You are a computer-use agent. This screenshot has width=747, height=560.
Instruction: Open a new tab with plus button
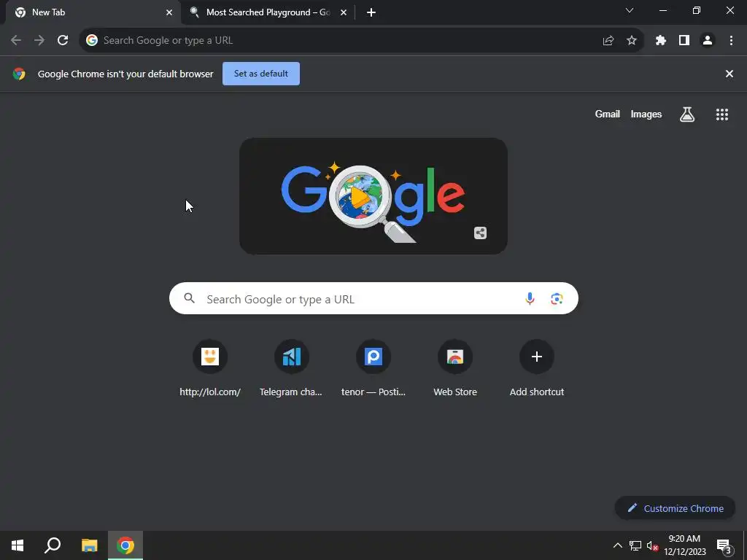pos(371,12)
